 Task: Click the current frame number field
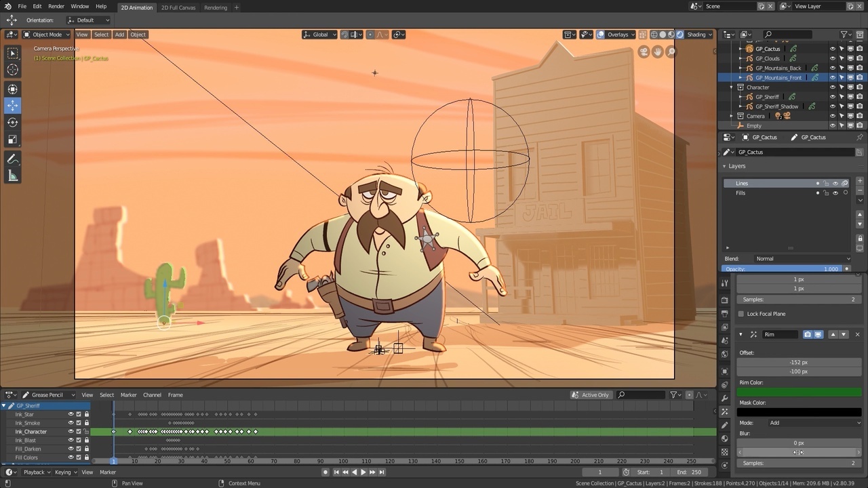tap(599, 472)
